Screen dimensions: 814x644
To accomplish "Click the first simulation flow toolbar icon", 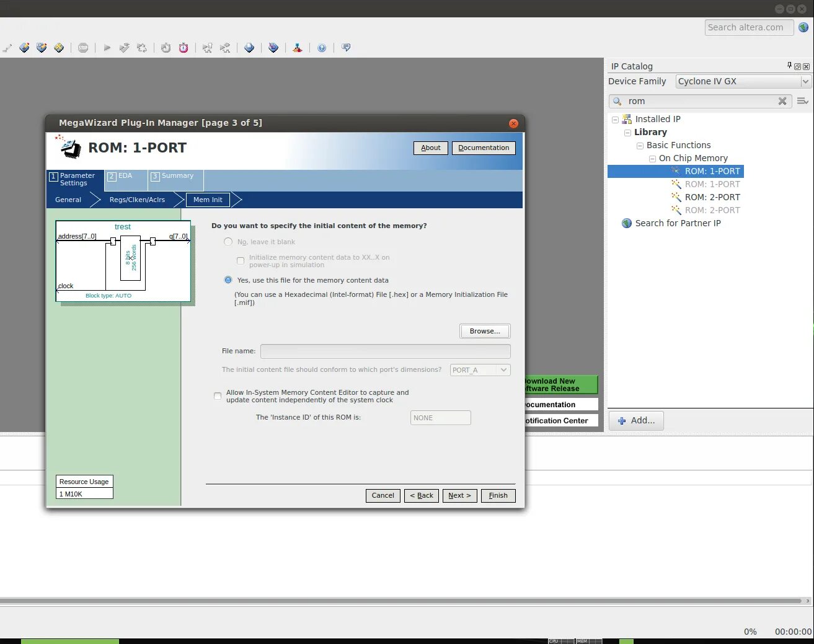I will click(x=207, y=48).
